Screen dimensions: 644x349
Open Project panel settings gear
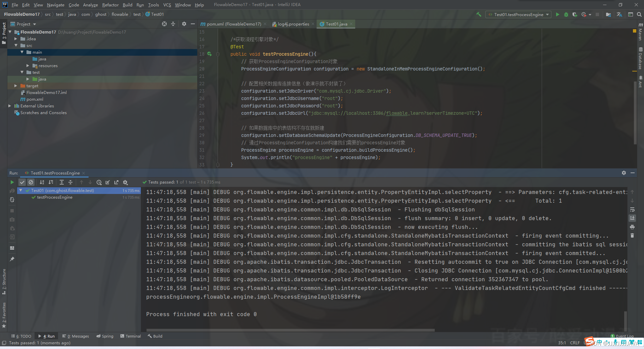click(x=184, y=24)
